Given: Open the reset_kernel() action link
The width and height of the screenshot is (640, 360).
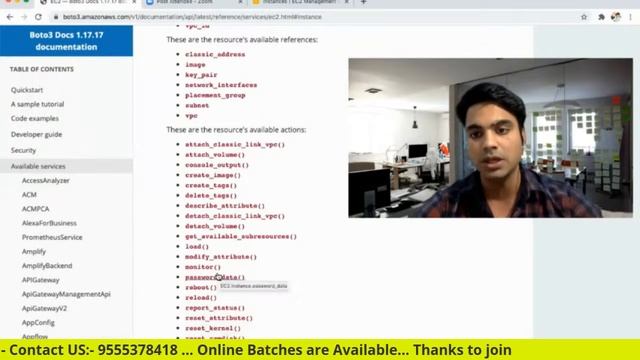Looking at the screenshot, I should (x=213, y=328).
